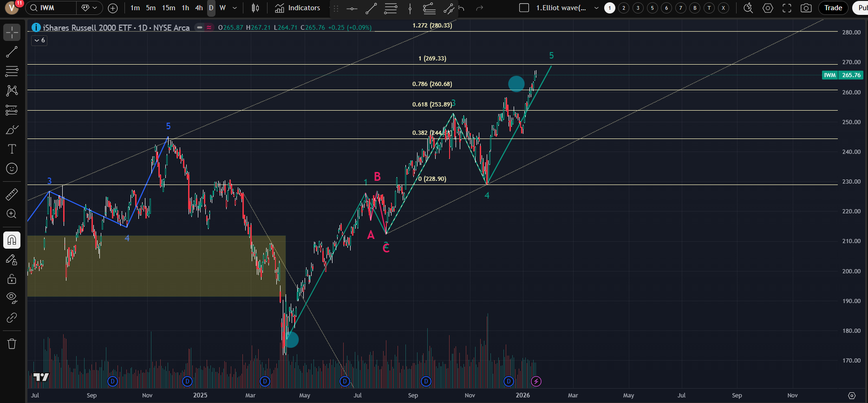Image resolution: width=868 pixels, height=403 pixels.
Task: Select the brush drawing tool
Action: tap(12, 130)
